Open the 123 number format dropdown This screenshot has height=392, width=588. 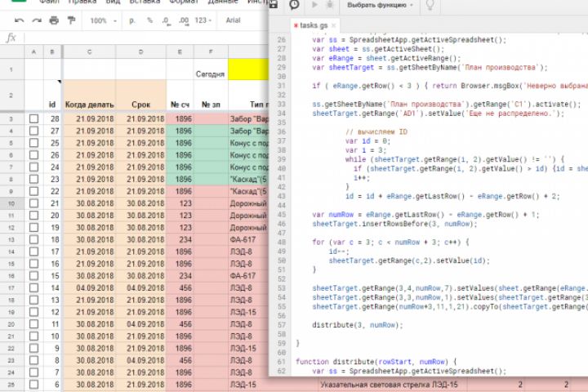[x=203, y=20]
